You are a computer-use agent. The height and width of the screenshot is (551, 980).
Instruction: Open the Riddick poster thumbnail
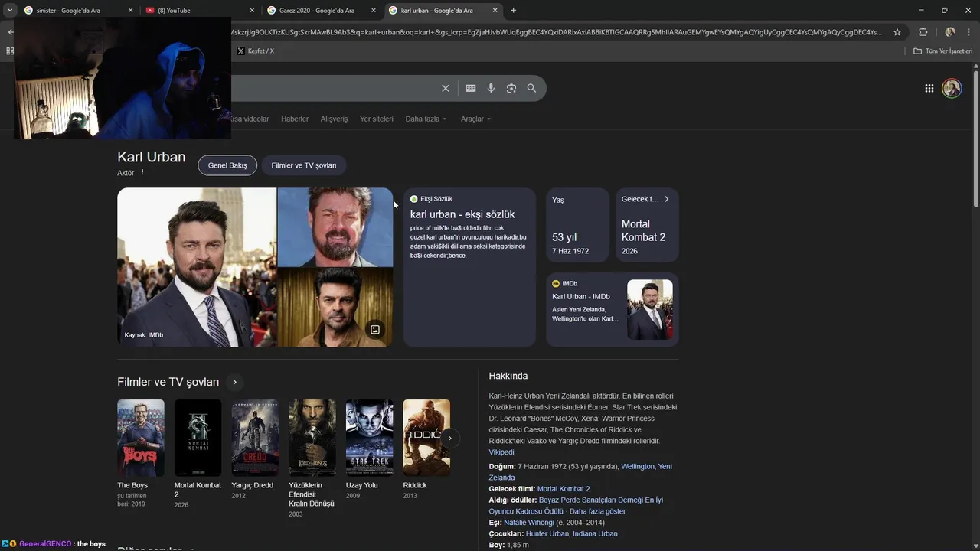[x=426, y=438]
